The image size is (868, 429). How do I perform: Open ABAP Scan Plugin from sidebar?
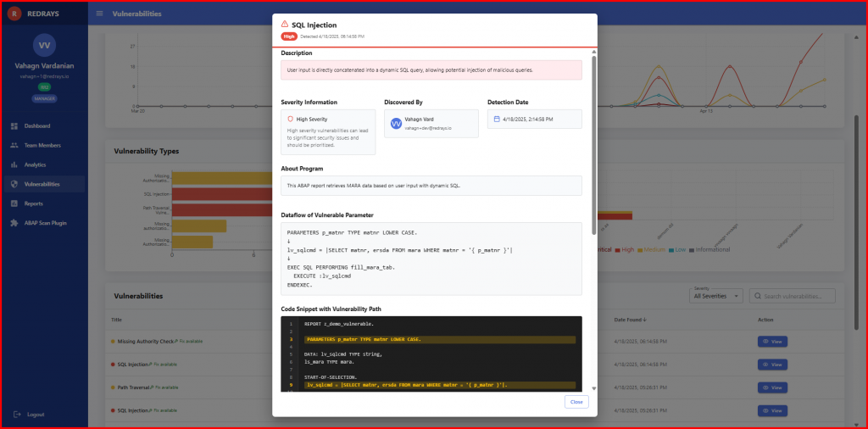[x=44, y=222]
